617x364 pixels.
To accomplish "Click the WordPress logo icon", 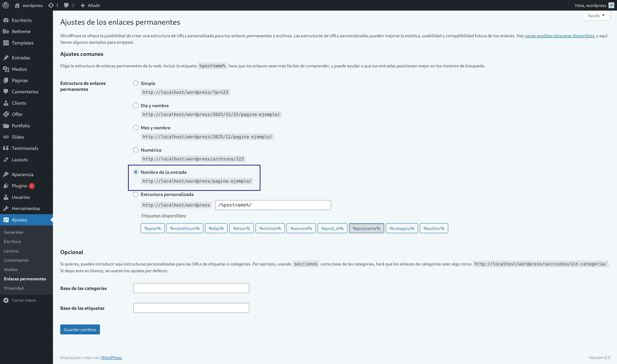I will coord(6,5).
